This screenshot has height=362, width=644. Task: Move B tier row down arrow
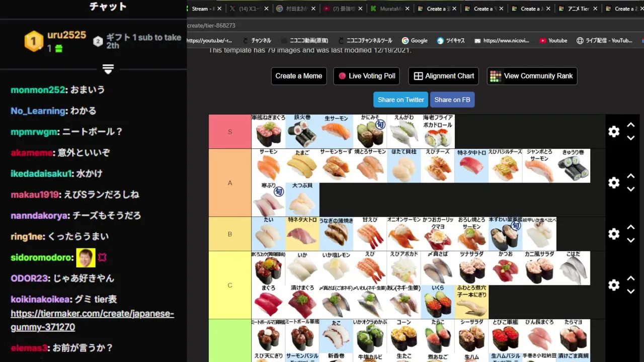[x=631, y=241]
